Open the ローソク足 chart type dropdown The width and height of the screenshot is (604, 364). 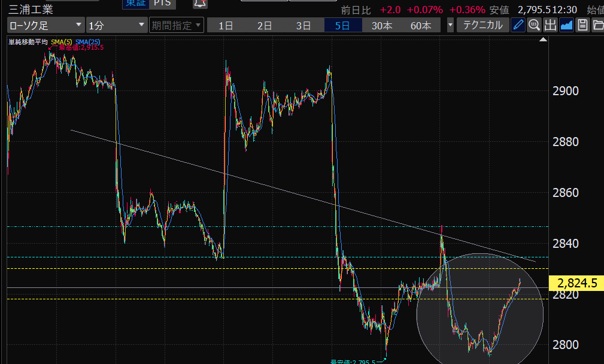(45, 25)
